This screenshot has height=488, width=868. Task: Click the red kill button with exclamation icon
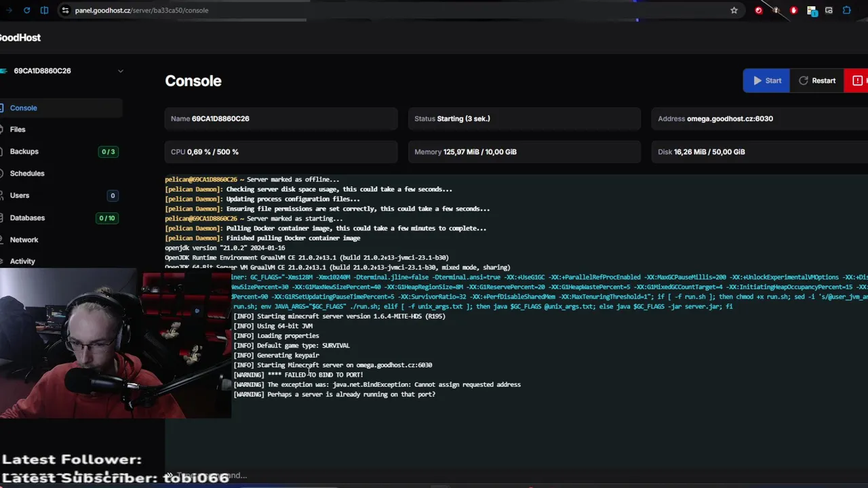(x=856, y=81)
